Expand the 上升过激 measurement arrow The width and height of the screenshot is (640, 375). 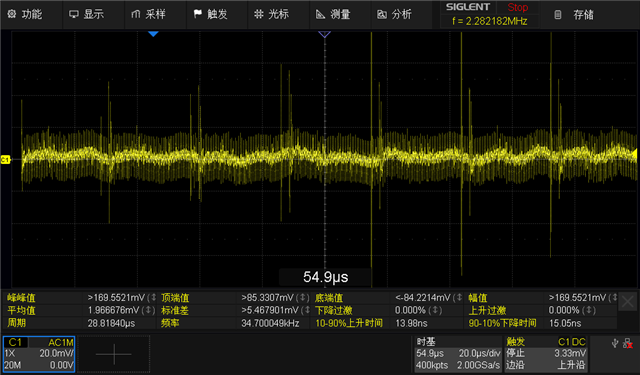tap(589, 310)
